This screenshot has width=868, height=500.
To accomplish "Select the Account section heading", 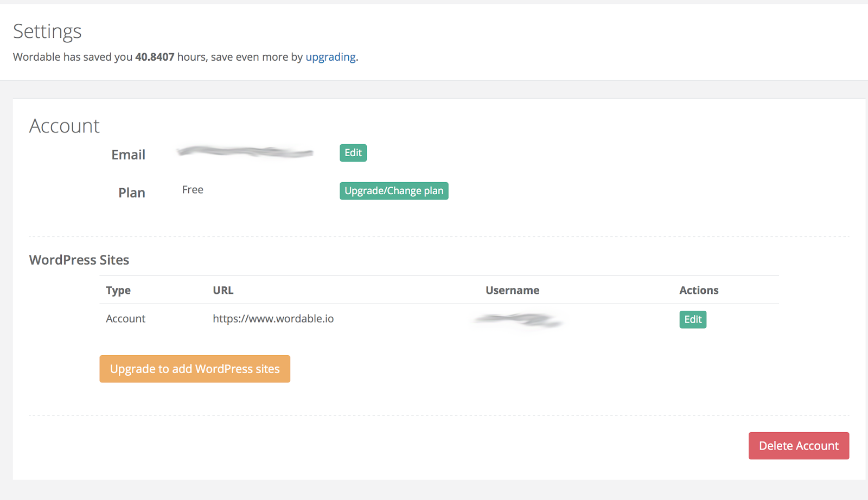I will click(64, 126).
